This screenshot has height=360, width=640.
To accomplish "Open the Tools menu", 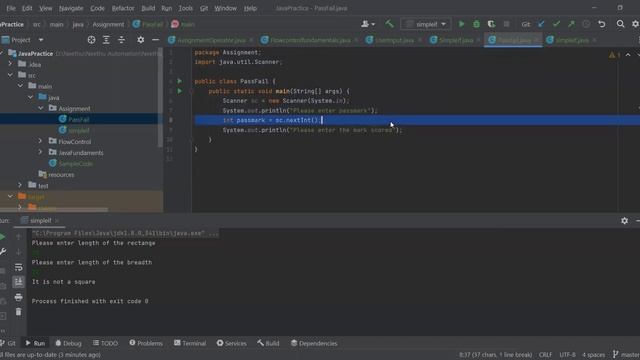I will coord(186,8).
